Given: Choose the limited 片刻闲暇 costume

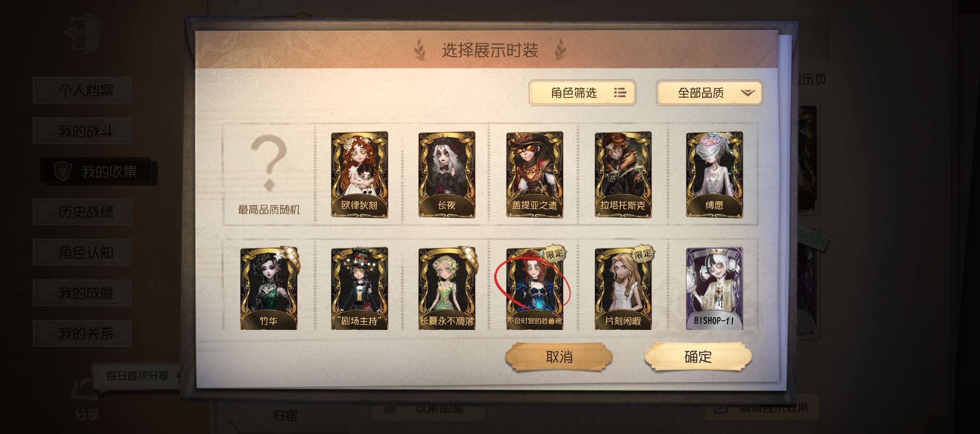Looking at the screenshot, I should pyautogui.click(x=623, y=289).
